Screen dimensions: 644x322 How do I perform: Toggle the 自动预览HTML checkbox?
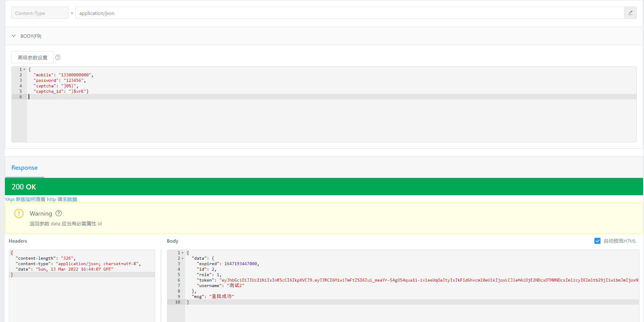pos(597,241)
